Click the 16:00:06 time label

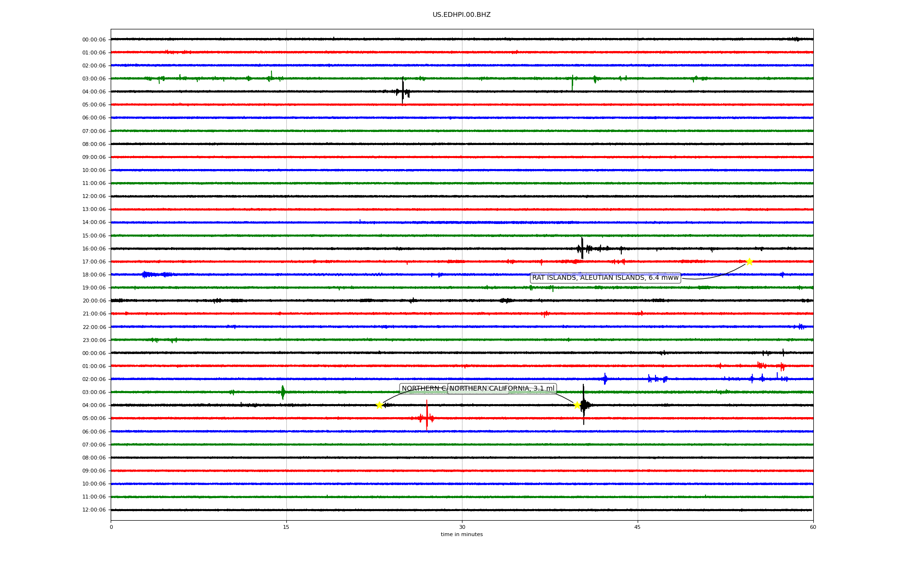[x=94, y=249]
